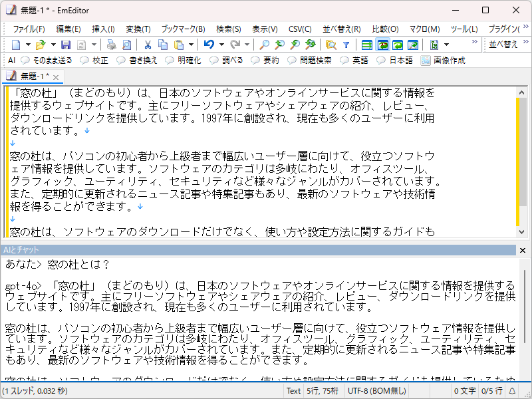The image size is (532, 399).
Task: Click the Replace magnifier icon
Action: coord(311,45)
